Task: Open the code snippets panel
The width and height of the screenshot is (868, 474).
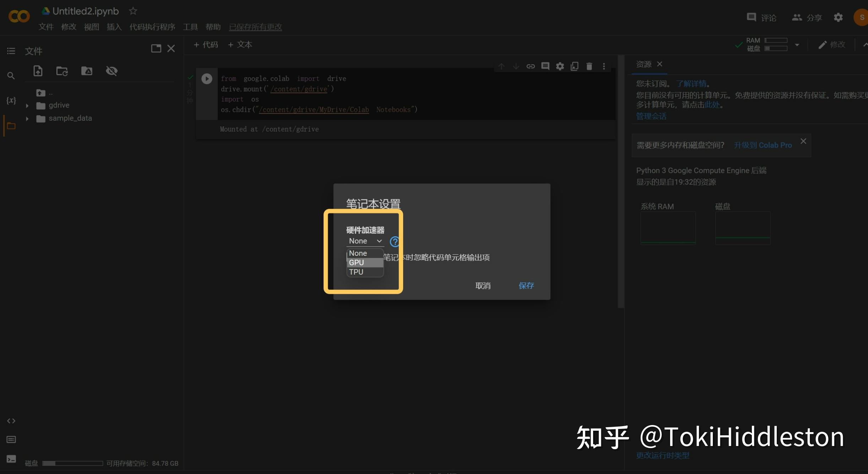Action: coord(11,421)
